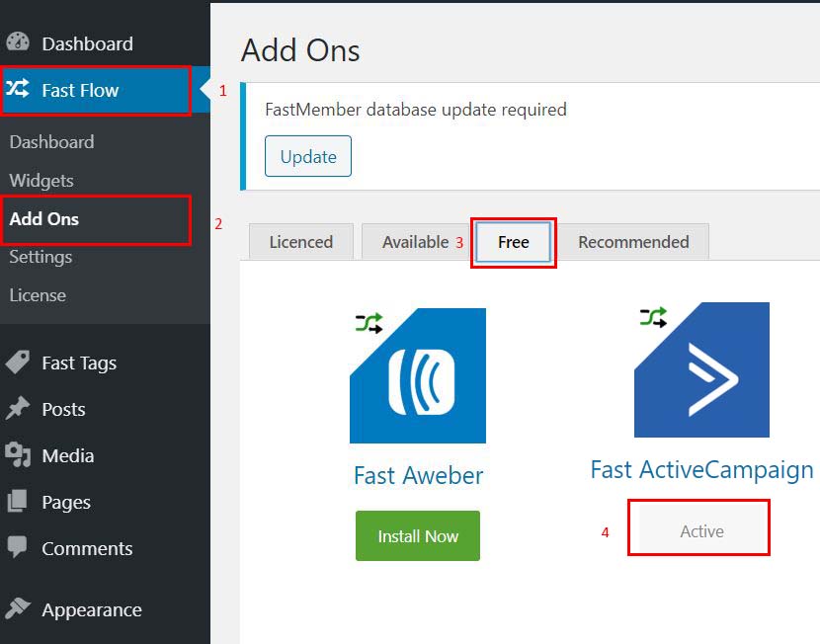The image size is (820, 644).
Task: Click the shuffle badge icon on the ActiveCampaign card
Action: pos(653,317)
